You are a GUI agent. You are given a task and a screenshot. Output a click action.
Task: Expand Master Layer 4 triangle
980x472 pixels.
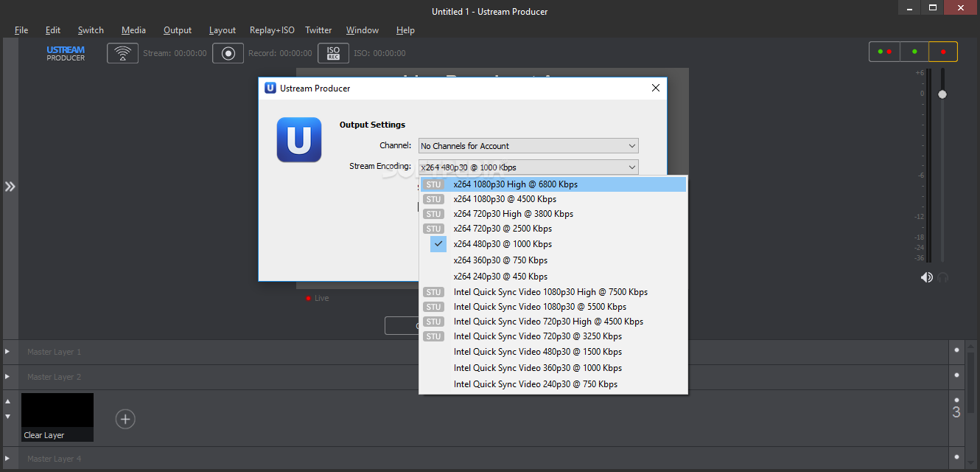click(8, 459)
